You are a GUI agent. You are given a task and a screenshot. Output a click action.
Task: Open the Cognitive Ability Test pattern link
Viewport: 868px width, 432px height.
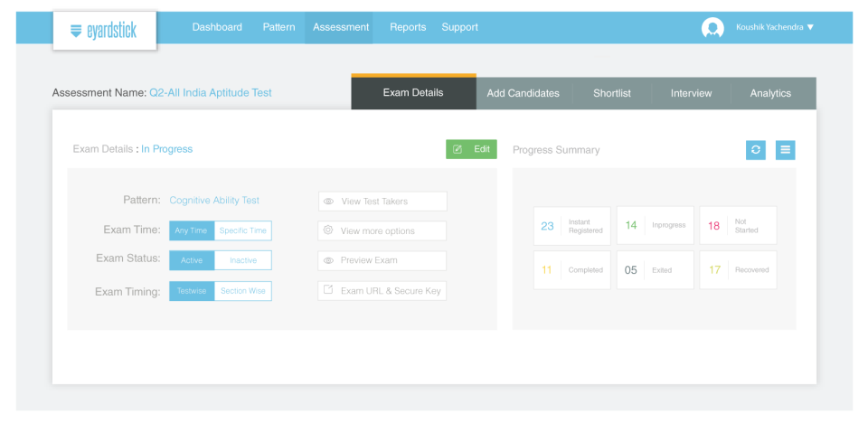pos(214,201)
